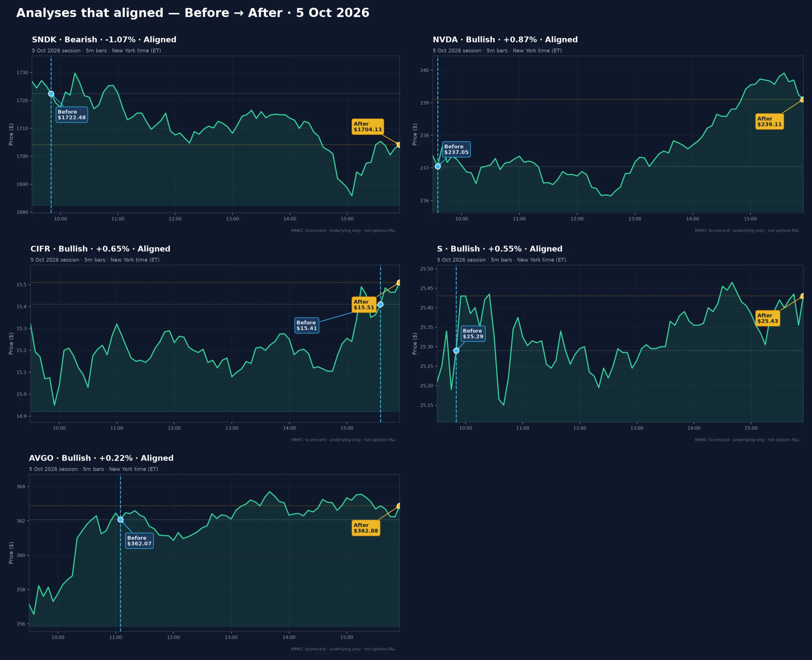
Task: Click the NVDA Before $237.05 label
Action: click(x=456, y=149)
